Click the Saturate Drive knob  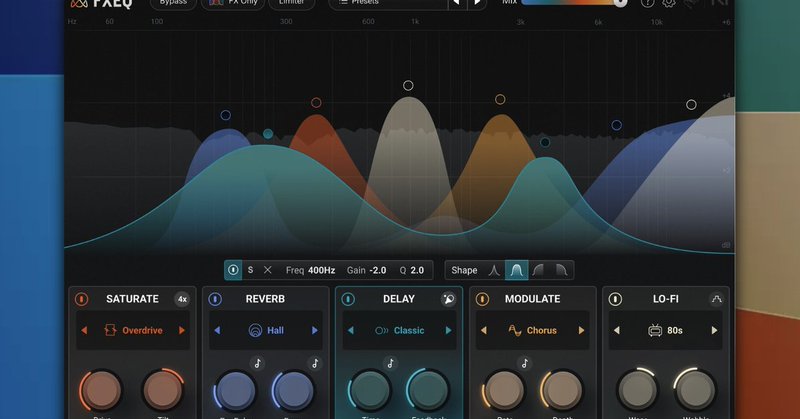click(101, 390)
